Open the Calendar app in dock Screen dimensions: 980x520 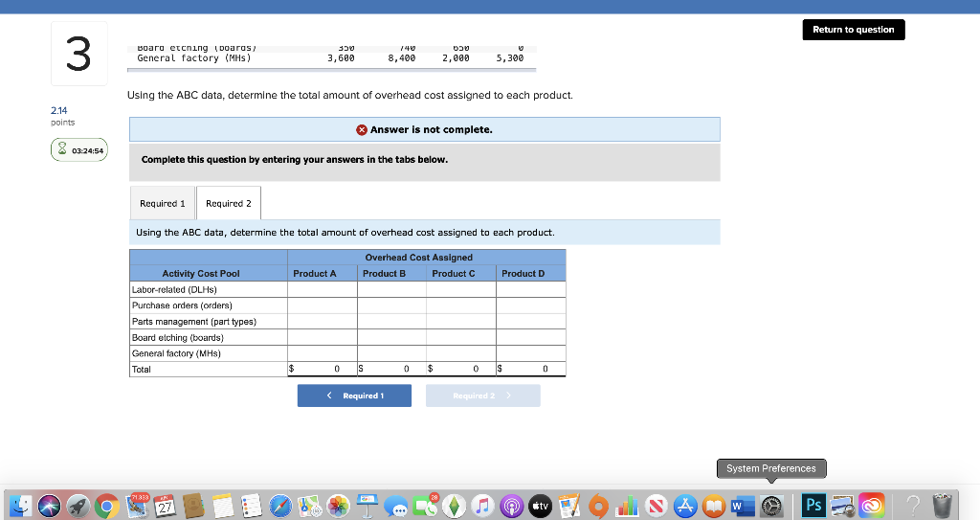click(x=165, y=506)
